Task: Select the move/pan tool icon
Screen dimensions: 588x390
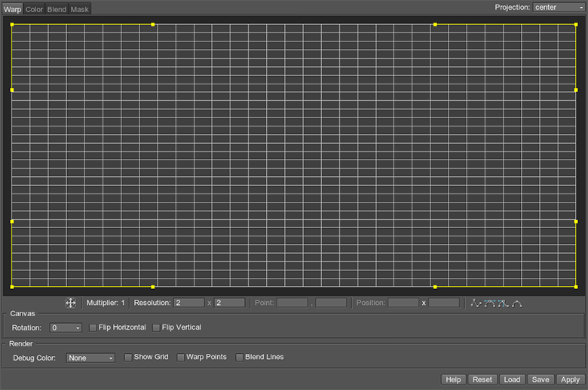Action: click(70, 303)
